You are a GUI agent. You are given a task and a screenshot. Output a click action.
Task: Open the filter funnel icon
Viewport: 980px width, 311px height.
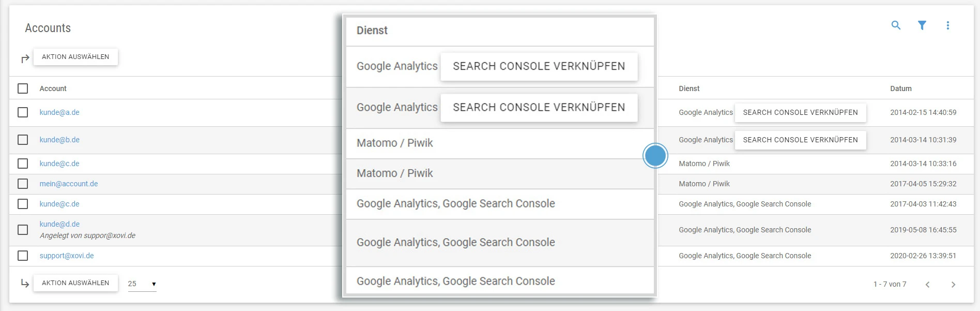click(x=922, y=25)
